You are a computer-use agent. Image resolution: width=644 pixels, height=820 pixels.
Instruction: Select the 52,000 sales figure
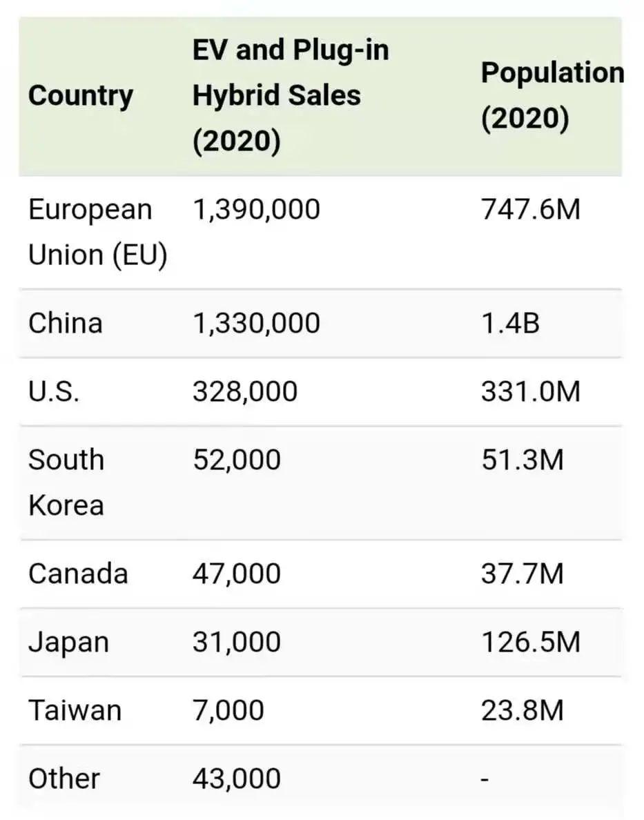pyautogui.click(x=237, y=460)
